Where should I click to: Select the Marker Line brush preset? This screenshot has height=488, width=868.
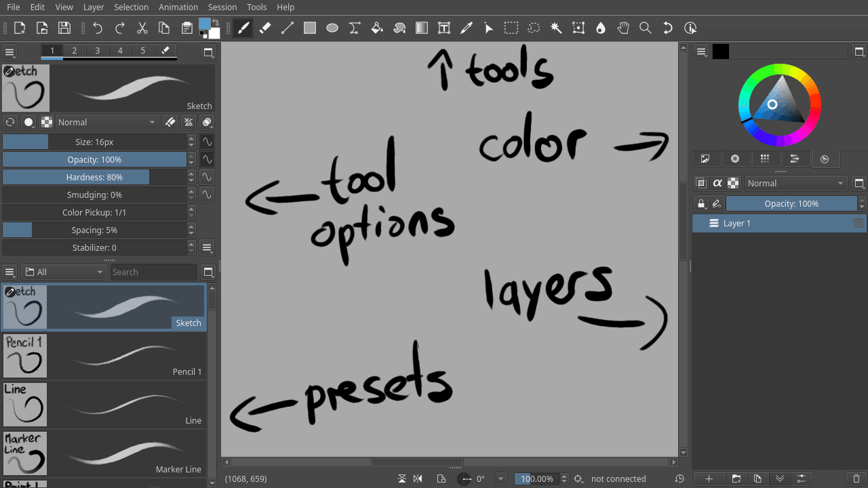click(104, 453)
